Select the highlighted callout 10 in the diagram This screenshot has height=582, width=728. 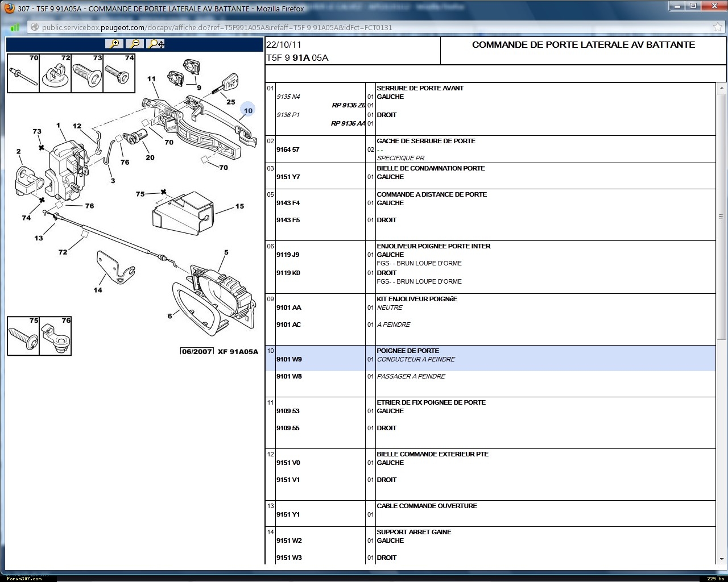[248, 111]
